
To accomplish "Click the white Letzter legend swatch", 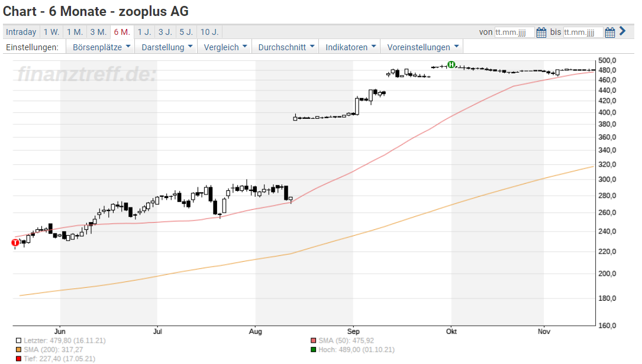I will pos(18,340).
